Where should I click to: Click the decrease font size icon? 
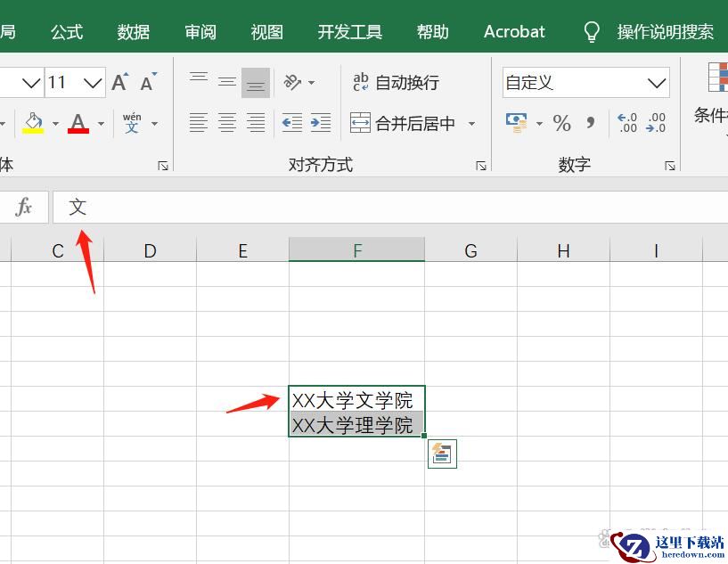click(x=149, y=83)
